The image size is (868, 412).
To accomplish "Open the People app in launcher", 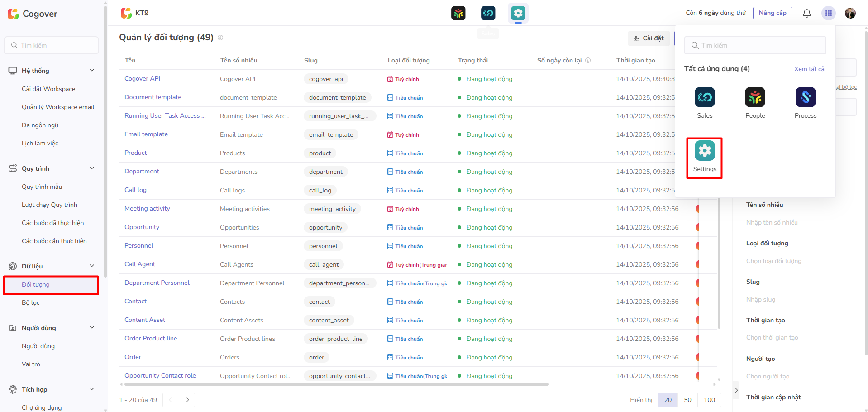I will (755, 103).
